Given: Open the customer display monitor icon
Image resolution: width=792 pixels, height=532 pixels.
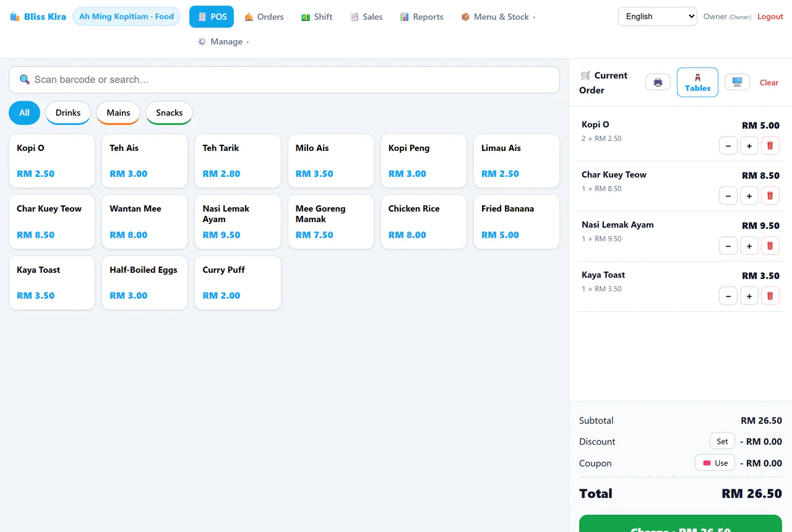Looking at the screenshot, I should point(737,82).
